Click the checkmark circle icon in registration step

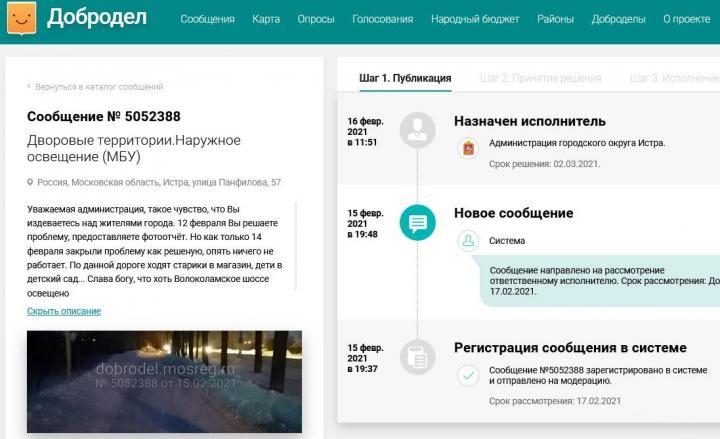point(467,375)
